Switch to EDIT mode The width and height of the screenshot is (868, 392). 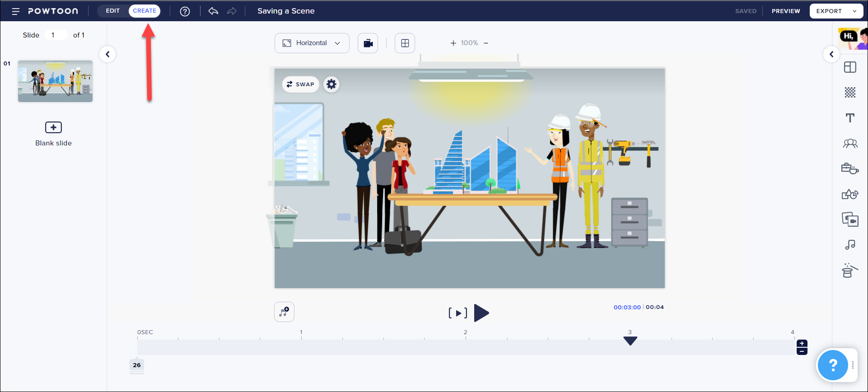click(113, 11)
